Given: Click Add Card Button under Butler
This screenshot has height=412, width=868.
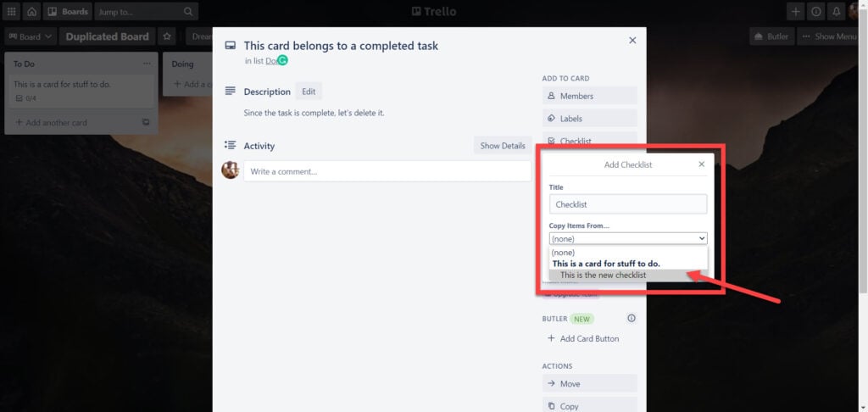Looking at the screenshot, I should (590, 338).
